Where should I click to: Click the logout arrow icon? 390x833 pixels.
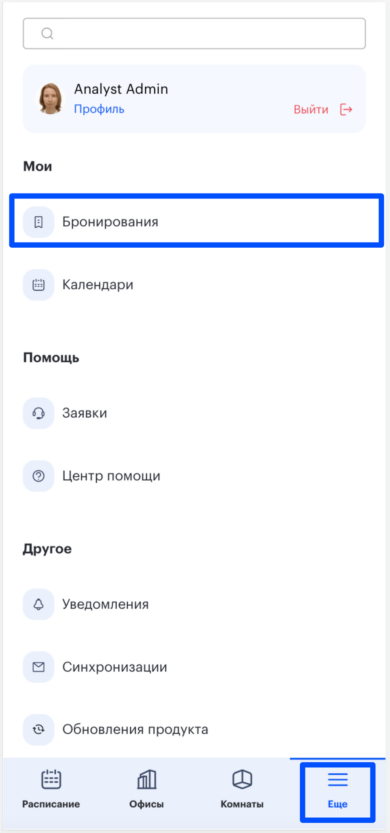click(346, 109)
